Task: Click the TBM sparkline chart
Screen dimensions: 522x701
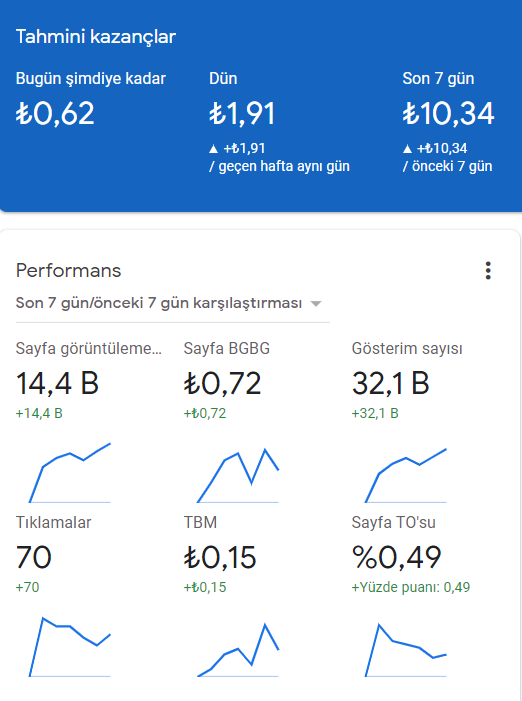Action: coord(238,650)
